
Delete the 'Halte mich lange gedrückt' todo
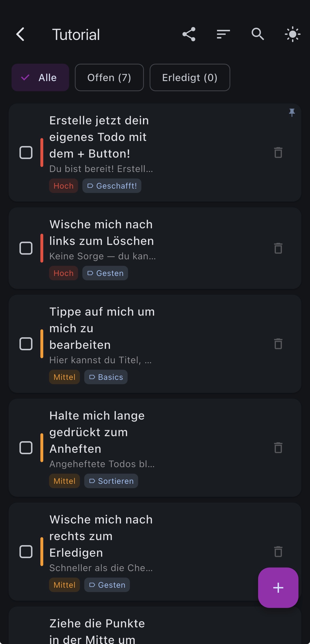coord(278,447)
